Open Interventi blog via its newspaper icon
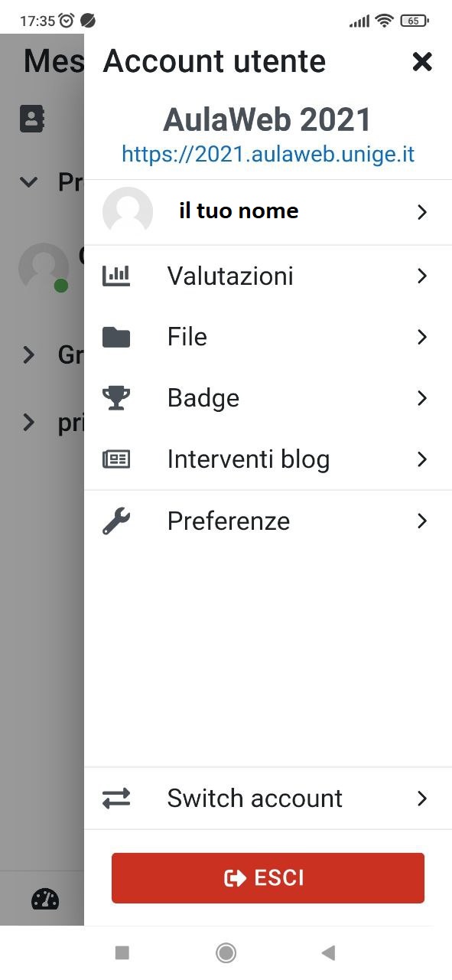The image size is (452, 980). (x=116, y=459)
